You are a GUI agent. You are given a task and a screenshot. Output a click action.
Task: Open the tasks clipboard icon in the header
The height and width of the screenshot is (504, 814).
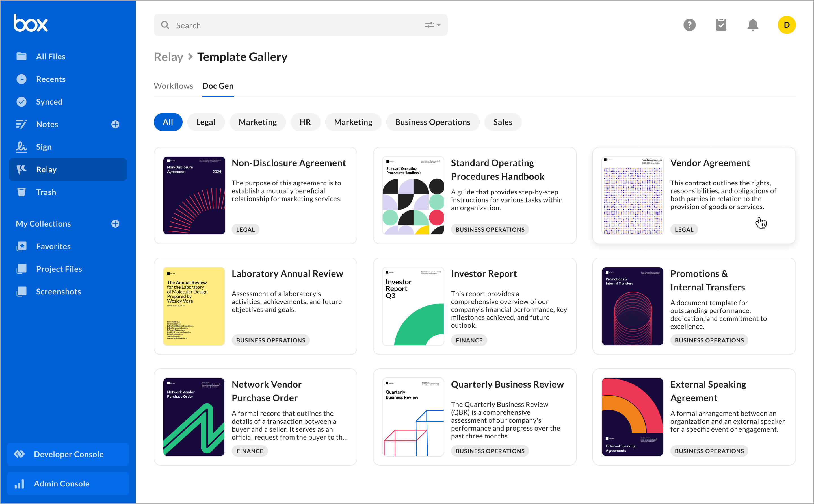click(721, 24)
